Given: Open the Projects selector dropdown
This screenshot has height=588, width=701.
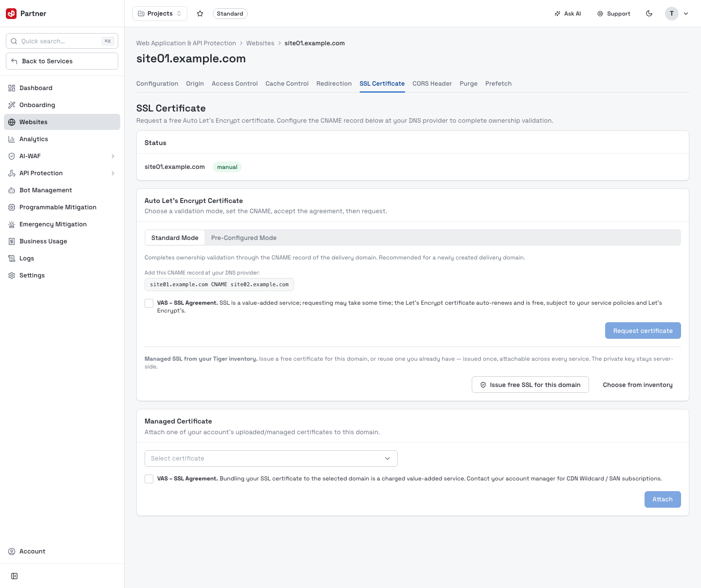Looking at the screenshot, I should [x=160, y=14].
